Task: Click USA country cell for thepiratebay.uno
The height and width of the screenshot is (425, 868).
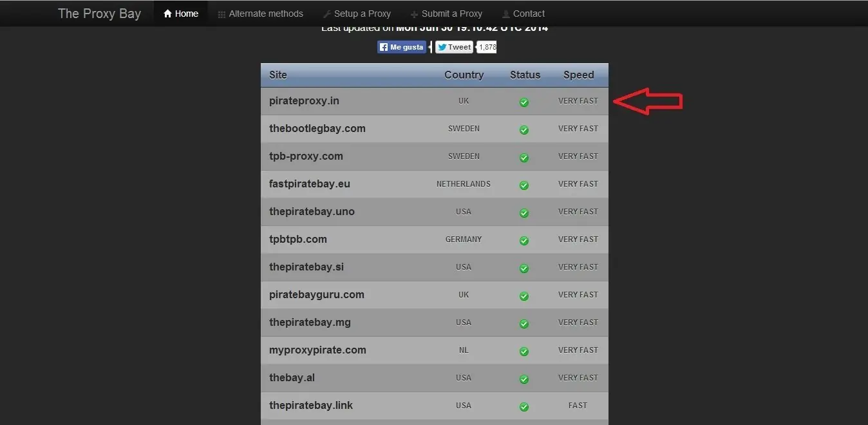Action: coord(464,212)
